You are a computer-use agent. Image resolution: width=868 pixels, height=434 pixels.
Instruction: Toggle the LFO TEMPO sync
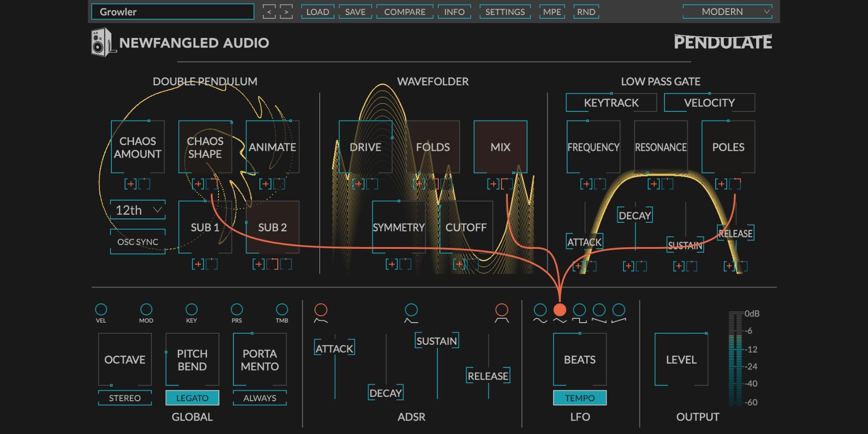[x=580, y=398]
